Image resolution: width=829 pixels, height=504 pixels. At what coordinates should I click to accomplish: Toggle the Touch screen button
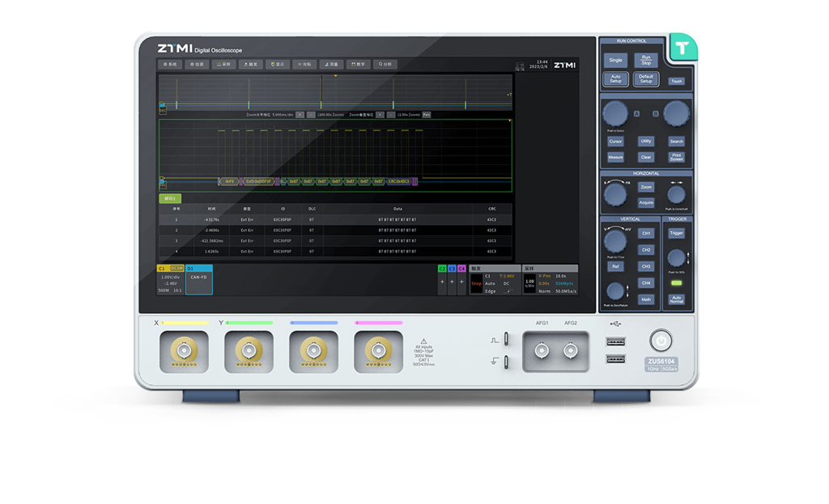click(x=676, y=81)
